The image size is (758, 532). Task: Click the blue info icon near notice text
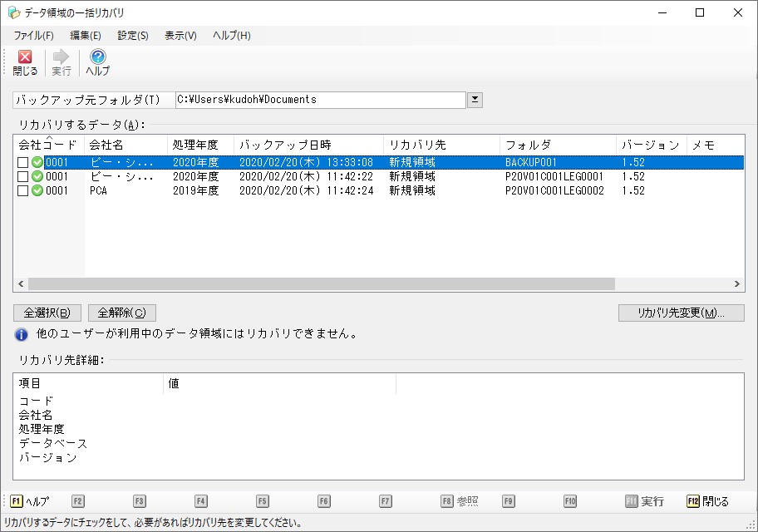click(x=22, y=335)
